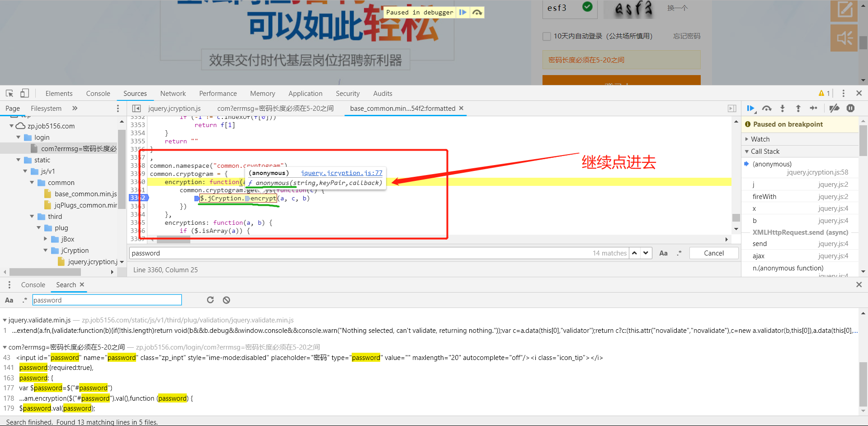Toggle the device toolbar icon

pyautogui.click(x=24, y=93)
